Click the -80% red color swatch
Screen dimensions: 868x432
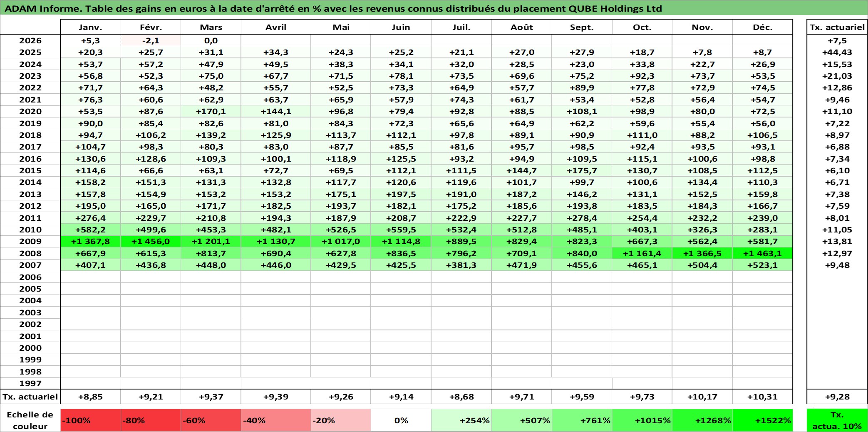(151, 420)
